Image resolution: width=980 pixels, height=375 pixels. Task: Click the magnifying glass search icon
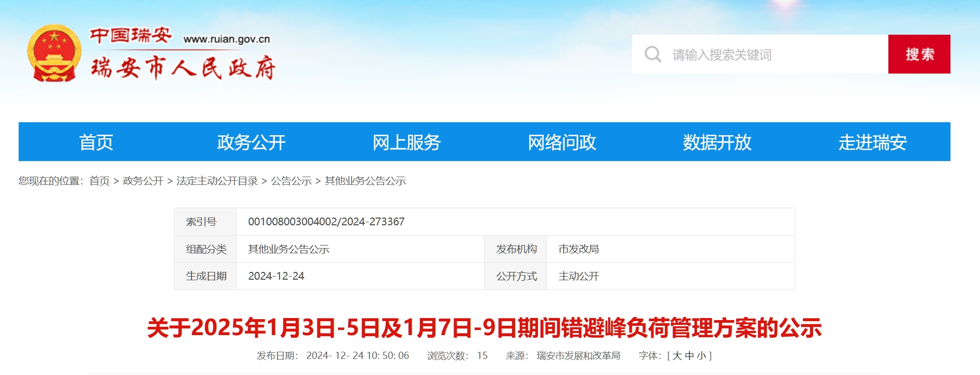tap(653, 54)
